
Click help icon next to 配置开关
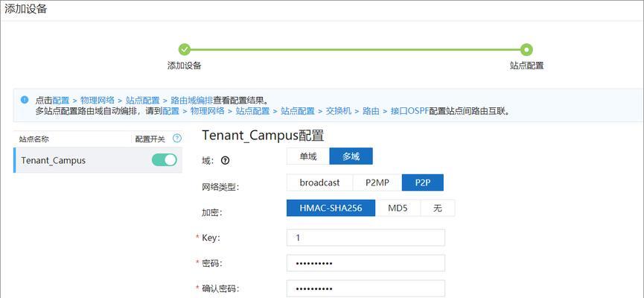pyautogui.click(x=177, y=139)
